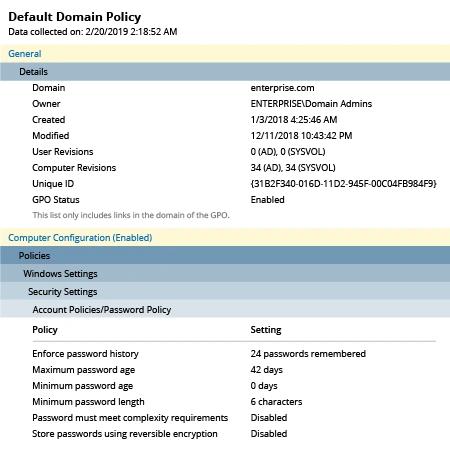Collapse the Windows Settings section

[x=225, y=274]
